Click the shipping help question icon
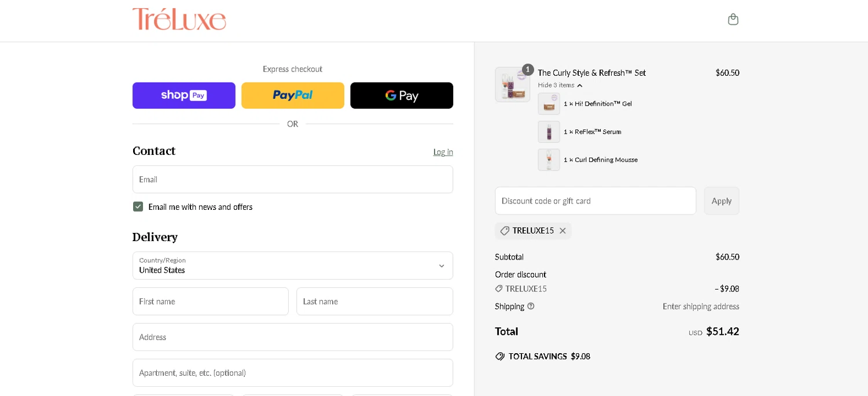The image size is (868, 396). [531, 306]
